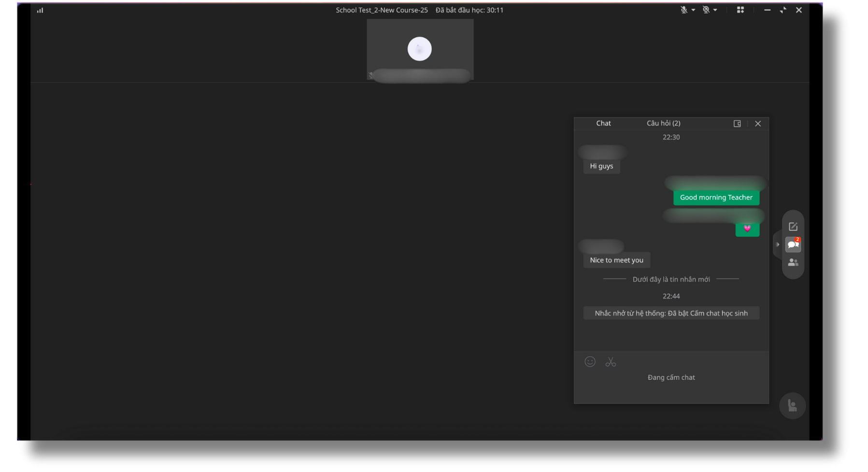Close the chat panel
This screenshot has height=472, width=868.
click(x=758, y=124)
